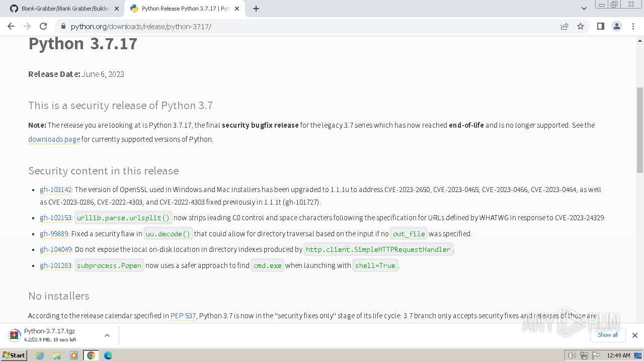Close the Python Release 3.7.17 tab
The width and height of the screenshot is (644, 362).
point(237,9)
